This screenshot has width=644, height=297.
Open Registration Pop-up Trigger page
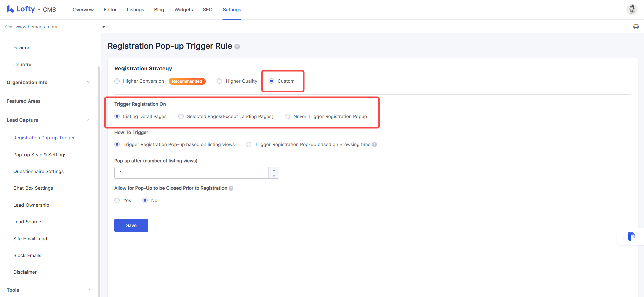point(47,138)
